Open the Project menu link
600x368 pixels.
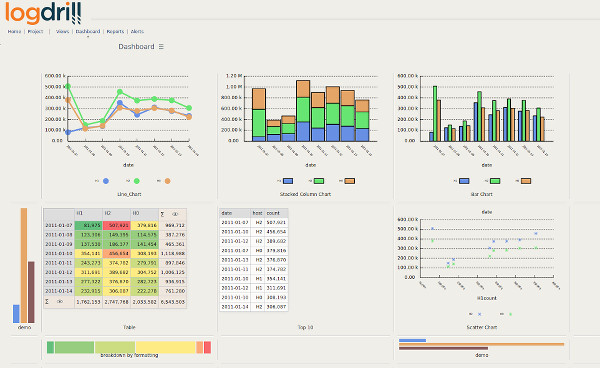[x=35, y=31]
